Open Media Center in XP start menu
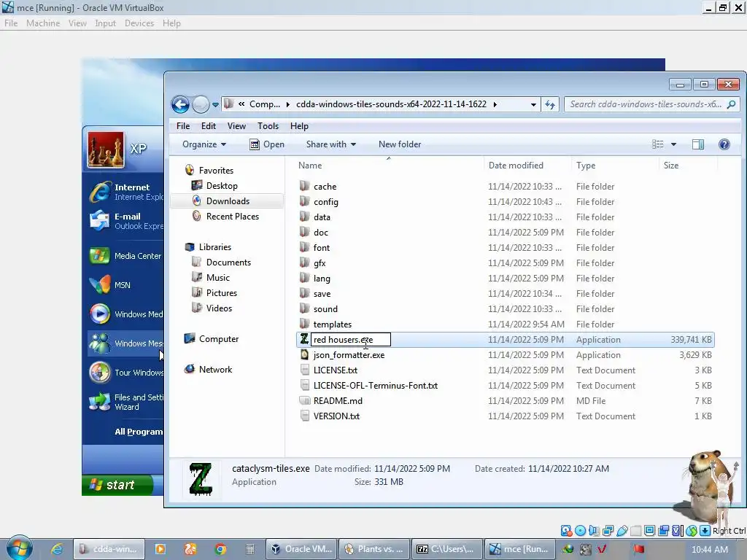Screen dimensions: 747x560 [125, 256]
